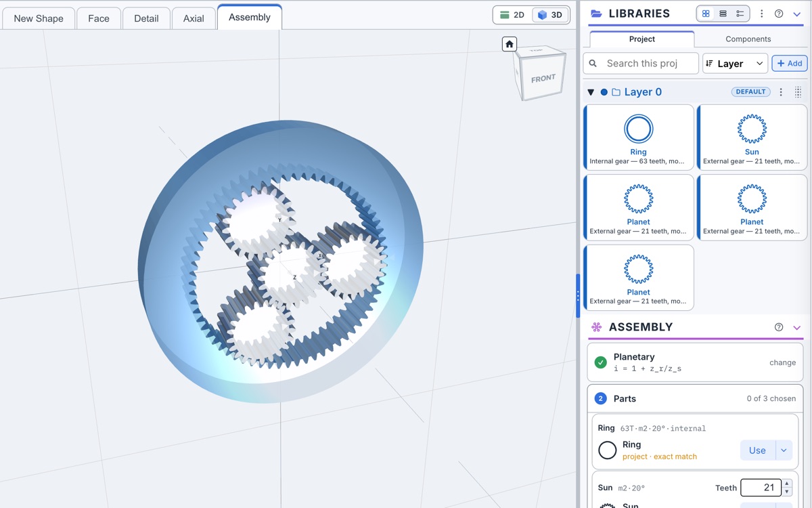The height and width of the screenshot is (508, 812).
Task: Select the Planet card below the Sun card
Action: (x=752, y=207)
